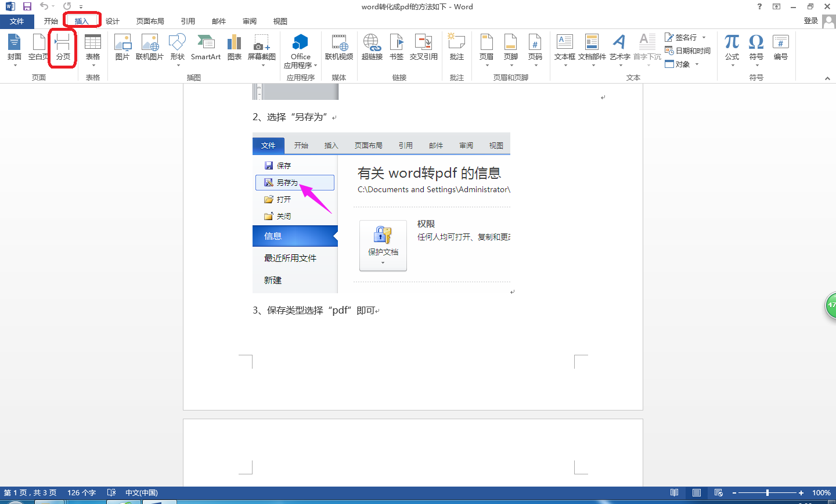This screenshot has height=504, width=836.
Task: Collapse the ribbon with the chevron
Action: (827, 78)
